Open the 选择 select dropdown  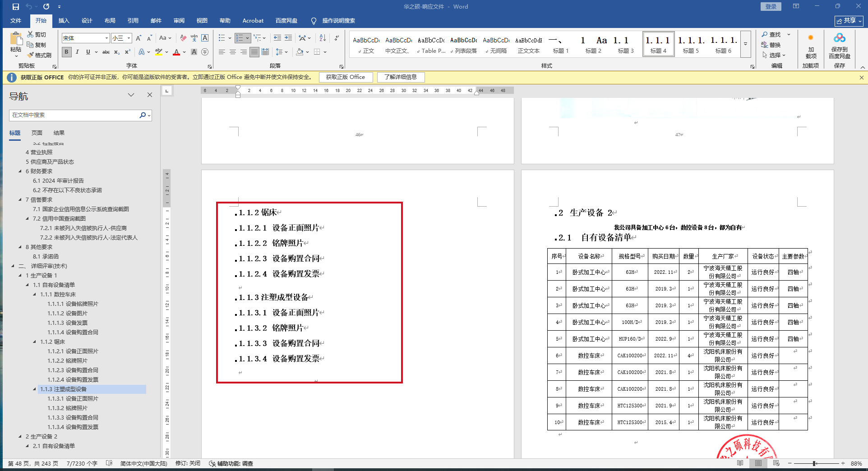[774, 55]
